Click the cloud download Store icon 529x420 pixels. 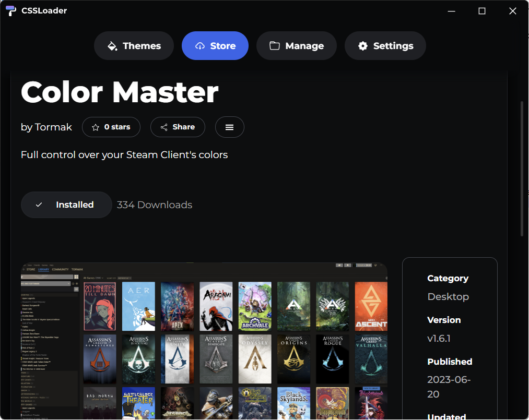pos(200,46)
